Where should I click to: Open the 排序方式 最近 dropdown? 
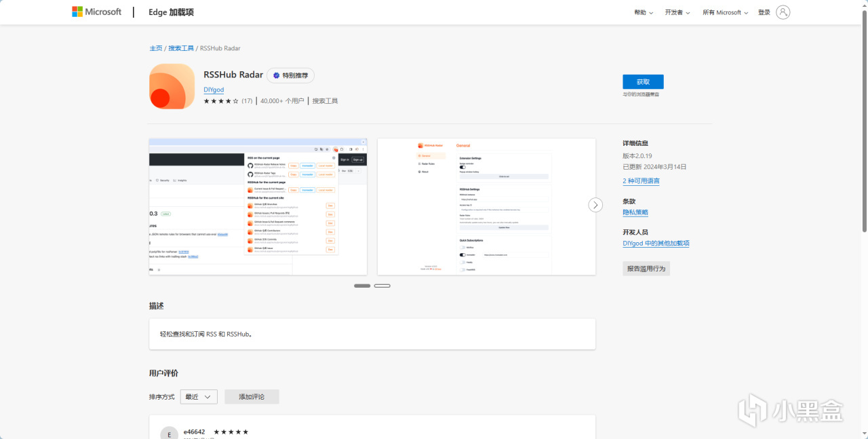coord(199,397)
